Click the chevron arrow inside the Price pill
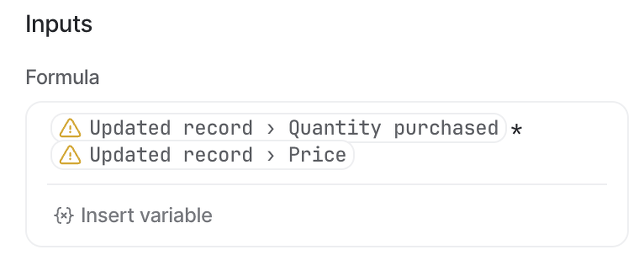 point(271,156)
